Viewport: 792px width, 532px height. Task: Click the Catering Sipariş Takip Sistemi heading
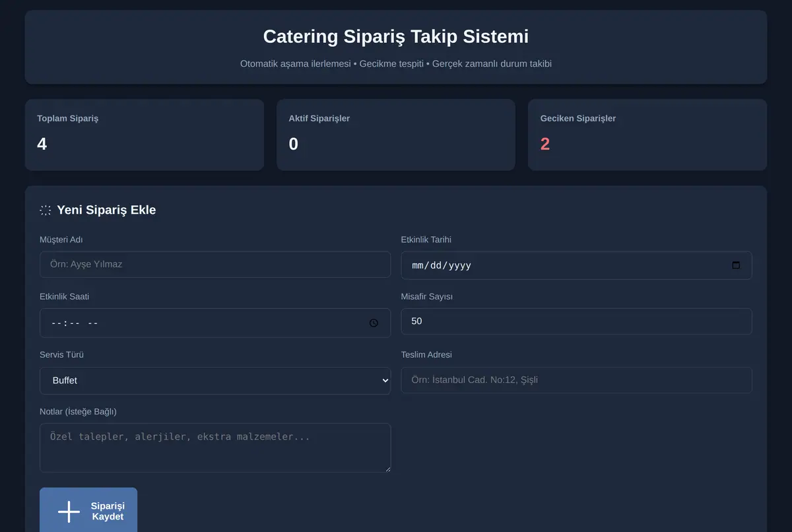tap(396, 36)
